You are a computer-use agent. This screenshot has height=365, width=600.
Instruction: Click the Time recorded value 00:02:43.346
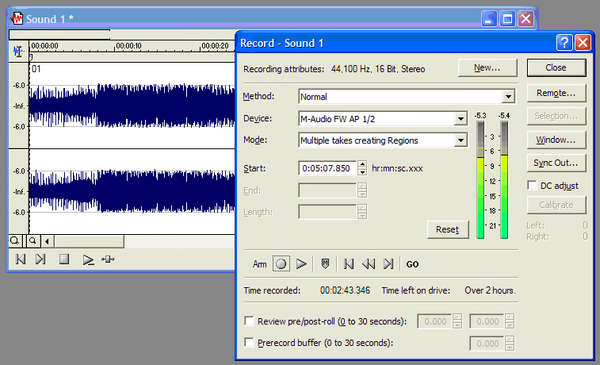pos(345,290)
